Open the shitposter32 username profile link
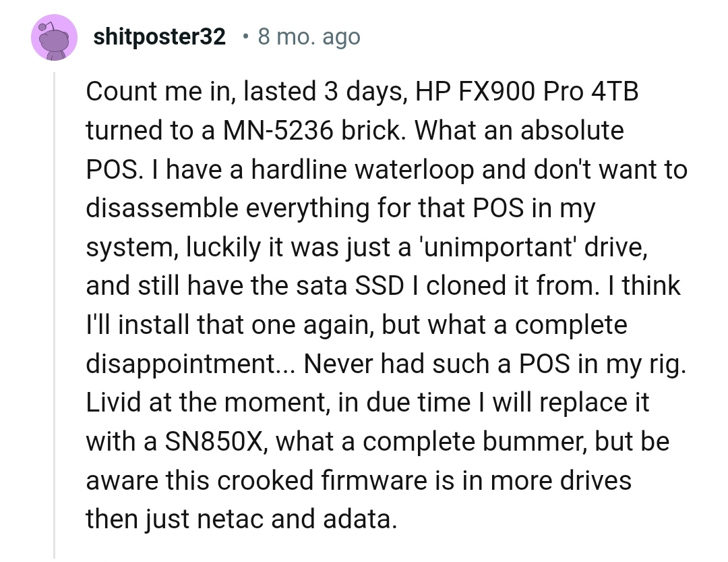This screenshot has width=728, height=562. (x=160, y=37)
